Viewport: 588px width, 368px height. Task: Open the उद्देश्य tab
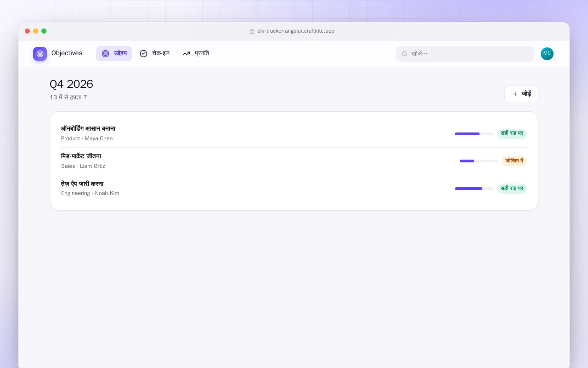tap(114, 53)
